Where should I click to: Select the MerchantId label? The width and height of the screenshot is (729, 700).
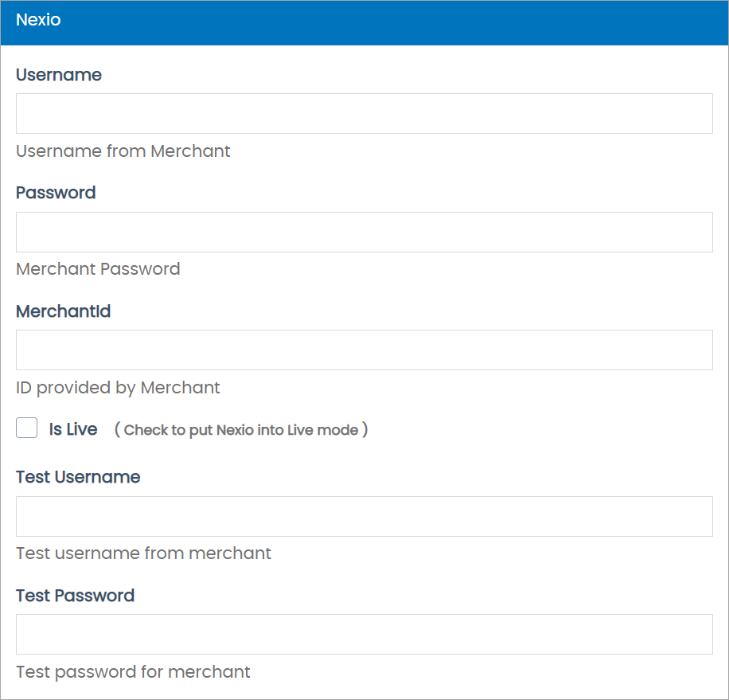click(63, 311)
